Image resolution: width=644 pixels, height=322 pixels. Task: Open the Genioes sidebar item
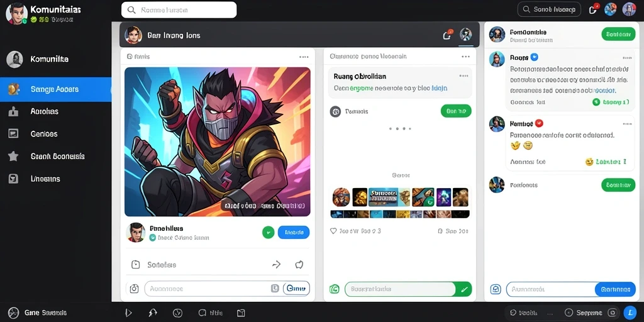click(x=55, y=134)
